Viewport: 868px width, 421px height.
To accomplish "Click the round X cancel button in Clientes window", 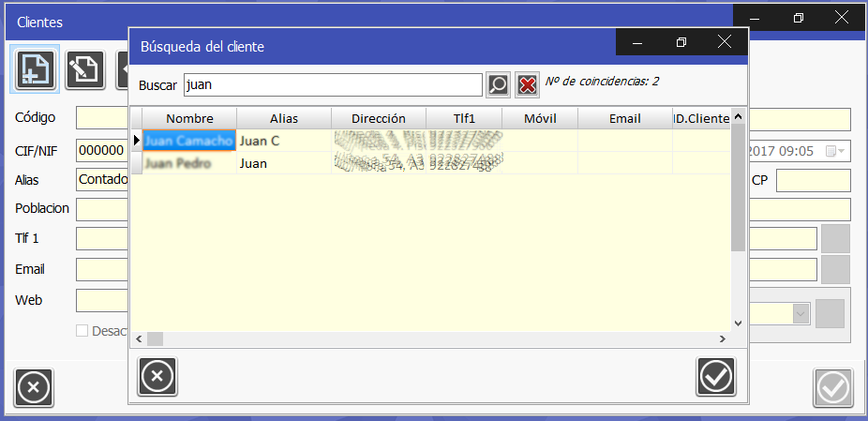I will 33,387.
